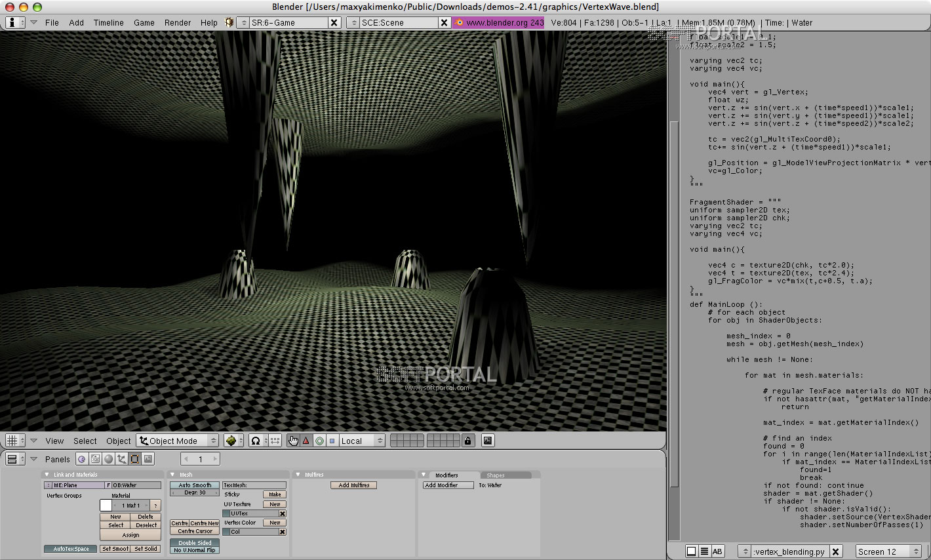Viewport: 931px width, 560px height.
Task: Click the Set Smooth button
Action: click(x=115, y=549)
